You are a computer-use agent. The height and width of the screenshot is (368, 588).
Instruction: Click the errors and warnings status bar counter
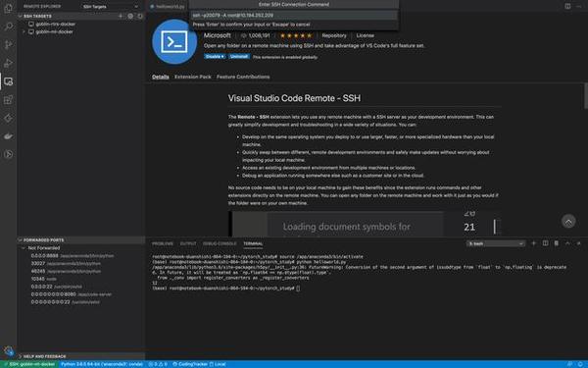158,364
